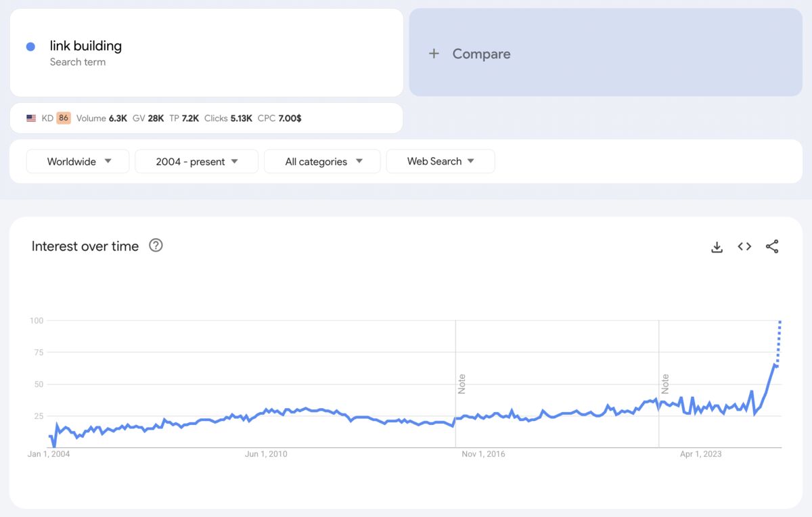812x517 pixels.
Task: Select the orange KD 86 badge
Action: point(63,118)
